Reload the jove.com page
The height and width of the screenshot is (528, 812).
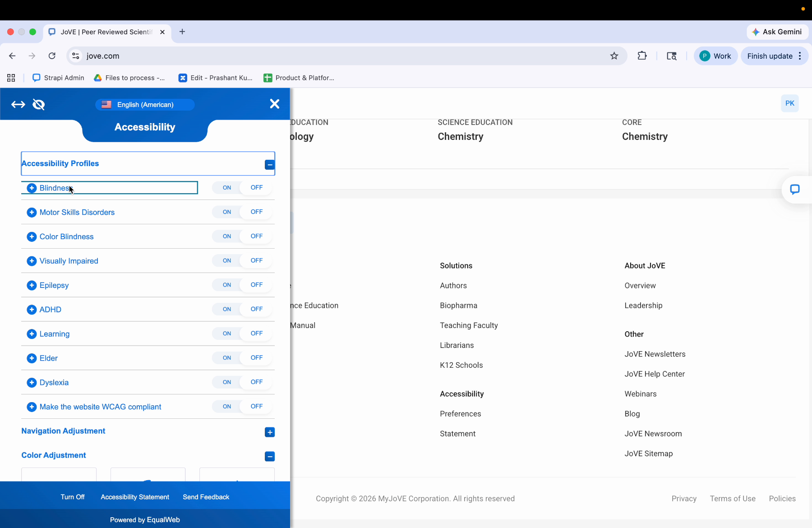[x=52, y=56]
